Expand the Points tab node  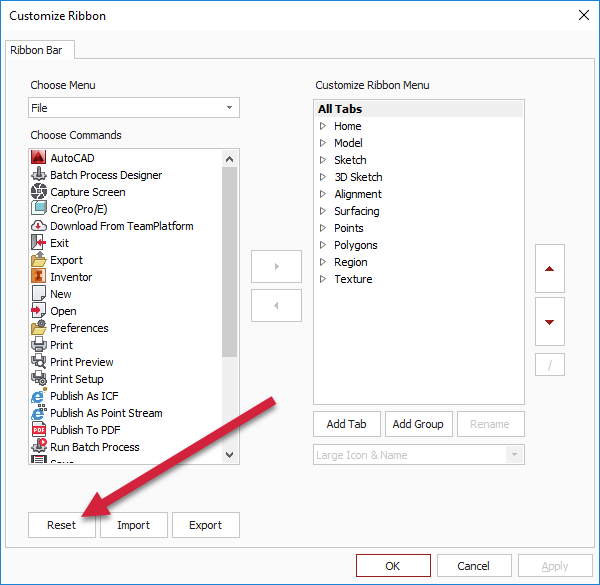[323, 228]
